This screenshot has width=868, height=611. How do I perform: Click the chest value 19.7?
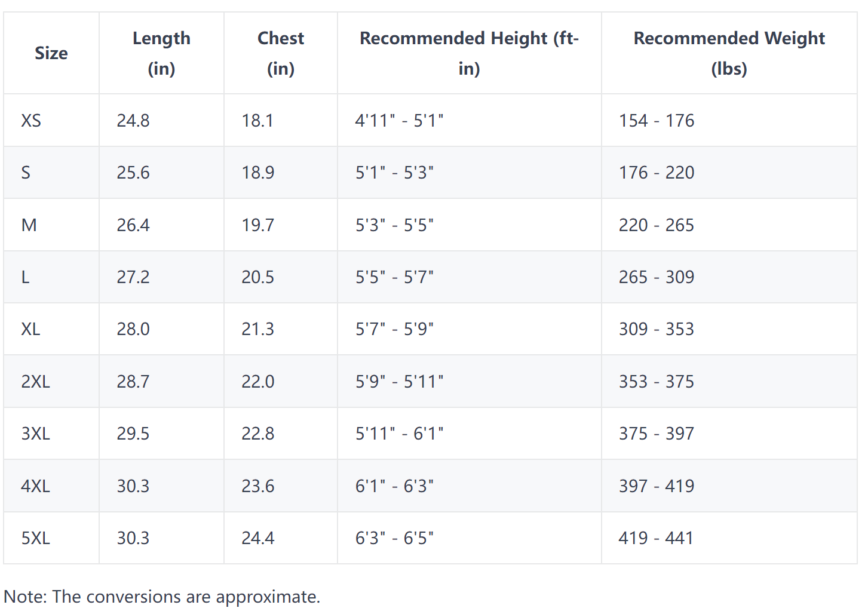(x=257, y=225)
